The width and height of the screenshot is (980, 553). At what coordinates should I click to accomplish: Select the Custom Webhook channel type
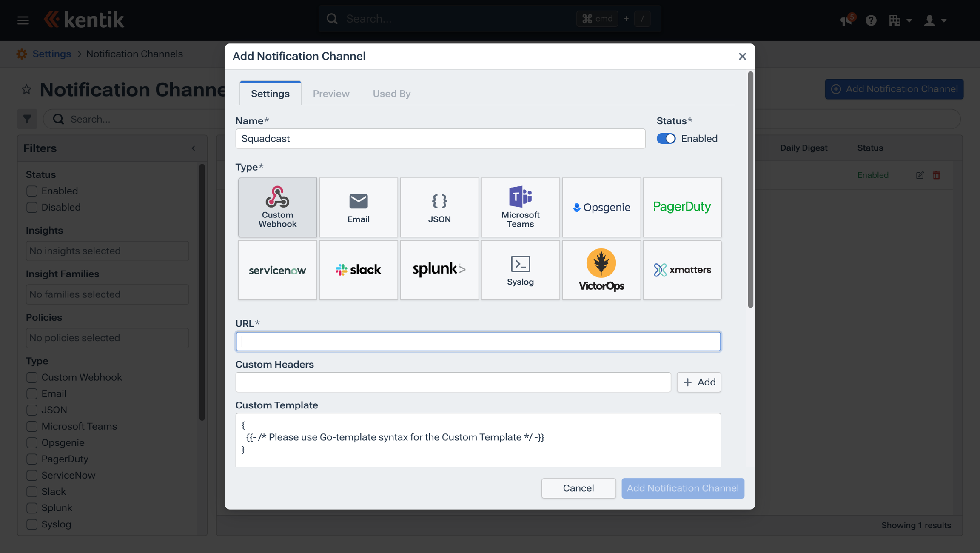point(277,207)
